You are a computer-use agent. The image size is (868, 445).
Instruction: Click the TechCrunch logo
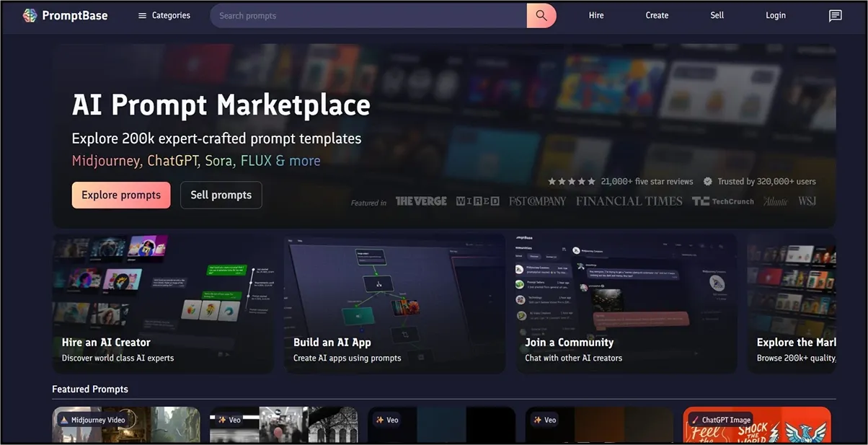(723, 201)
